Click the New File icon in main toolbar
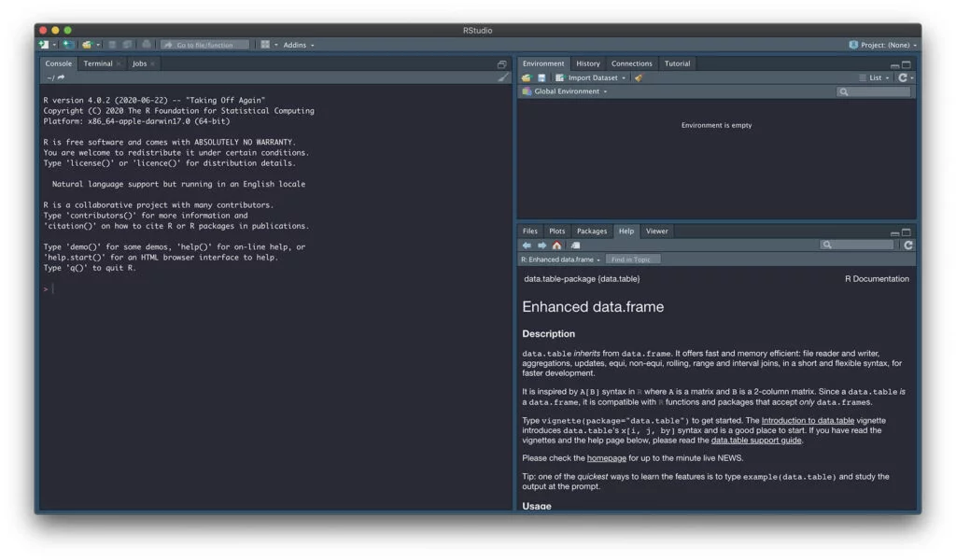The width and height of the screenshot is (956, 560). pos(43,45)
